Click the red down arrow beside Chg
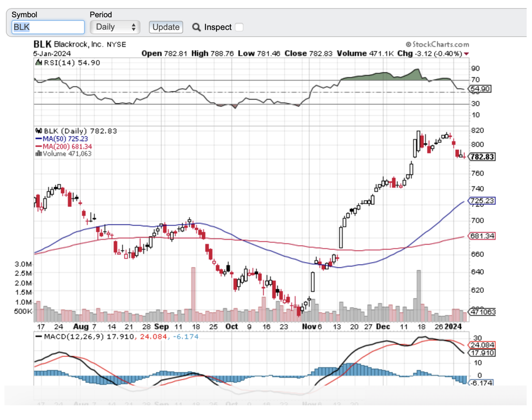Viewport: 532px width, 420px height. click(x=466, y=54)
